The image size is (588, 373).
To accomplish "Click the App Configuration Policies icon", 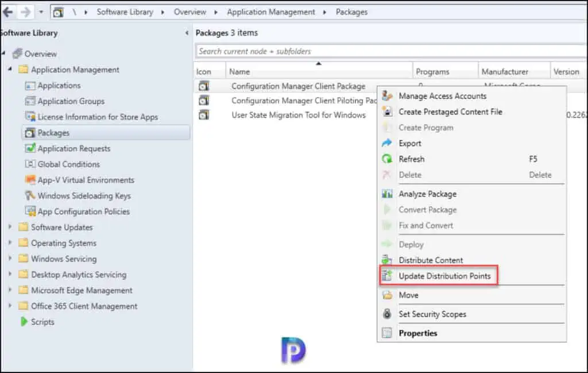I will coord(30,212).
